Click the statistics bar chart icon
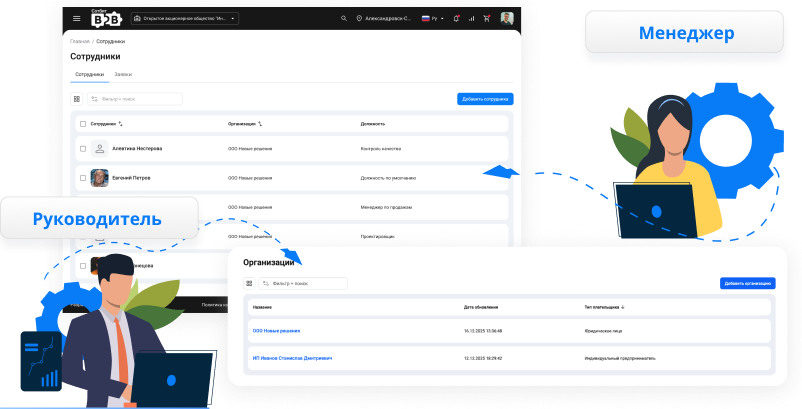This screenshot has height=409, width=802. click(x=472, y=18)
